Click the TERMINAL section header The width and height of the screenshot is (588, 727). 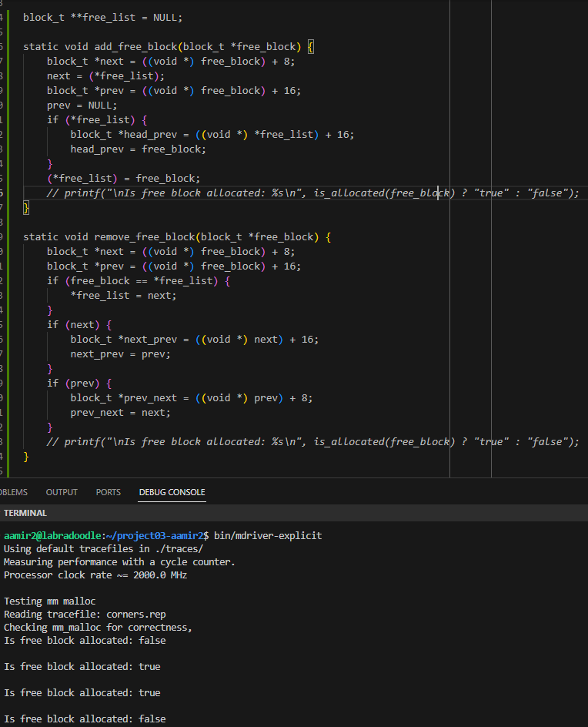[x=25, y=513]
